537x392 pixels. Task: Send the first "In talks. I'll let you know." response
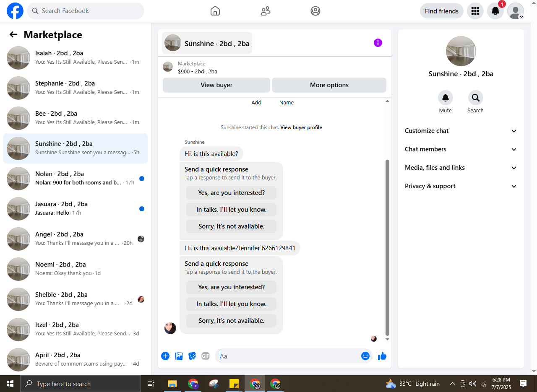pyautogui.click(x=232, y=210)
